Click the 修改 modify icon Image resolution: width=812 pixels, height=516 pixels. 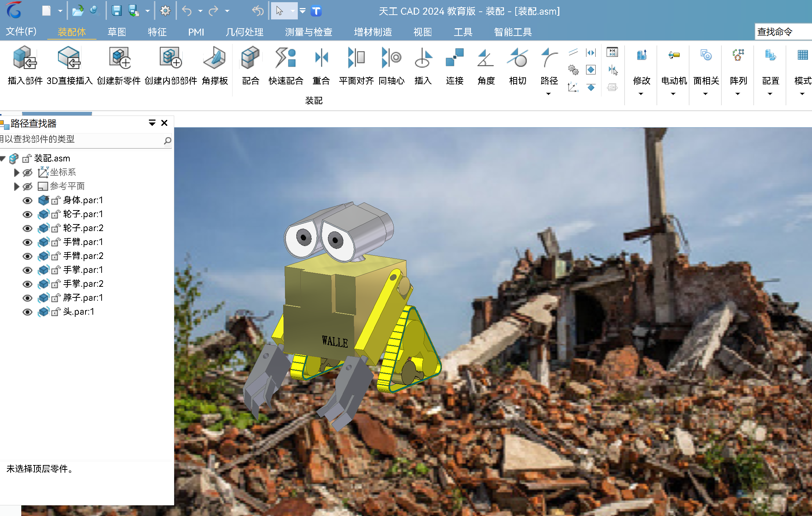click(641, 55)
